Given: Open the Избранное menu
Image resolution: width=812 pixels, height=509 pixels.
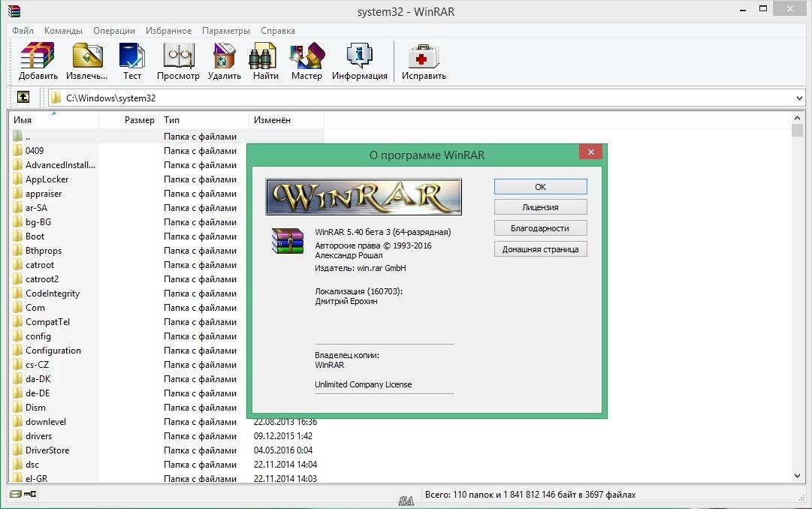Looking at the screenshot, I should (x=168, y=31).
